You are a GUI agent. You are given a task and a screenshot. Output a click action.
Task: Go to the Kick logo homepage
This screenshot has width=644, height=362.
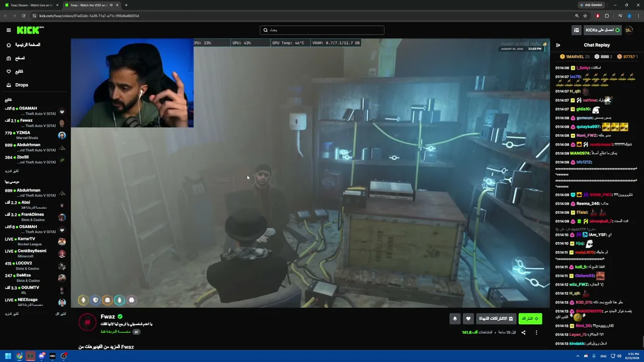click(x=30, y=30)
